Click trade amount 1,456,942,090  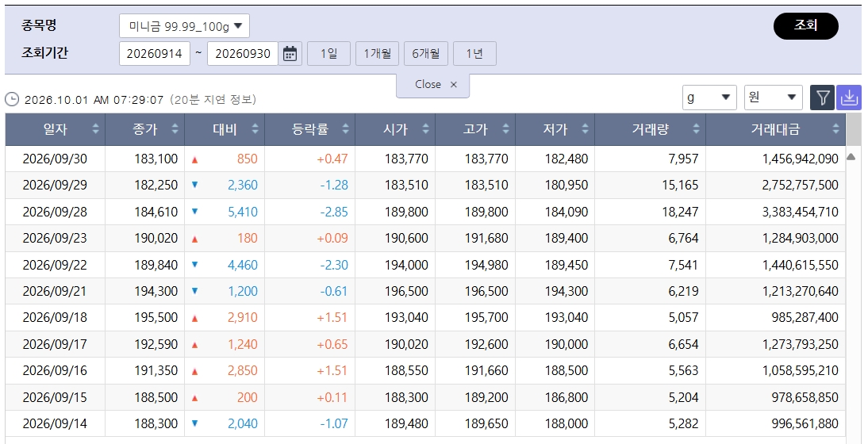click(x=801, y=159)
